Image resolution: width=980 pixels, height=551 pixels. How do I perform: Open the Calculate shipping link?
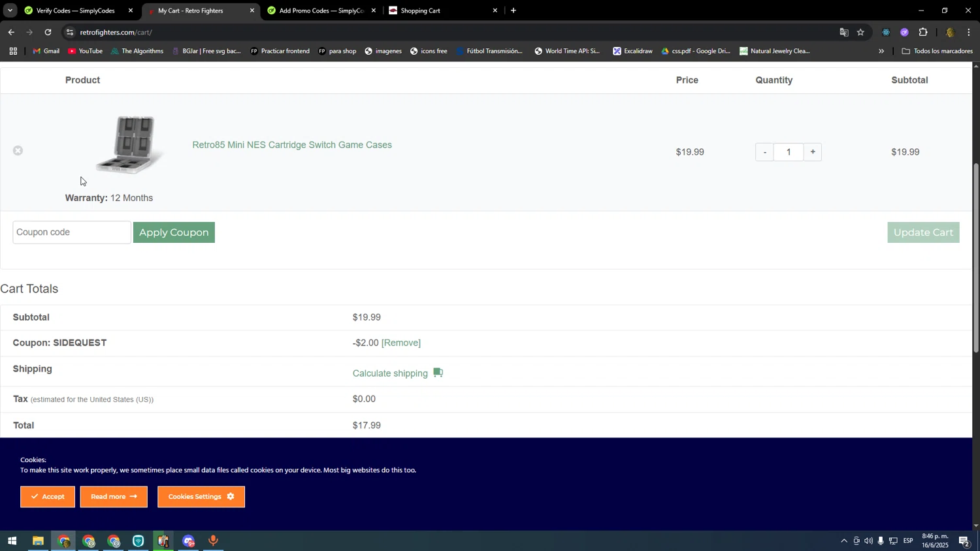click(390, 373)
